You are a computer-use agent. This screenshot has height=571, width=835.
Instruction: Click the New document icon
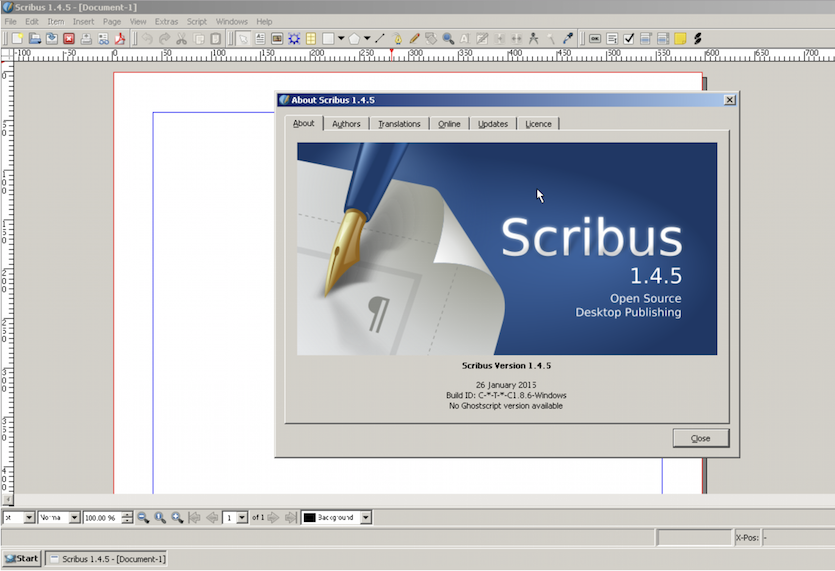[18, 38]
